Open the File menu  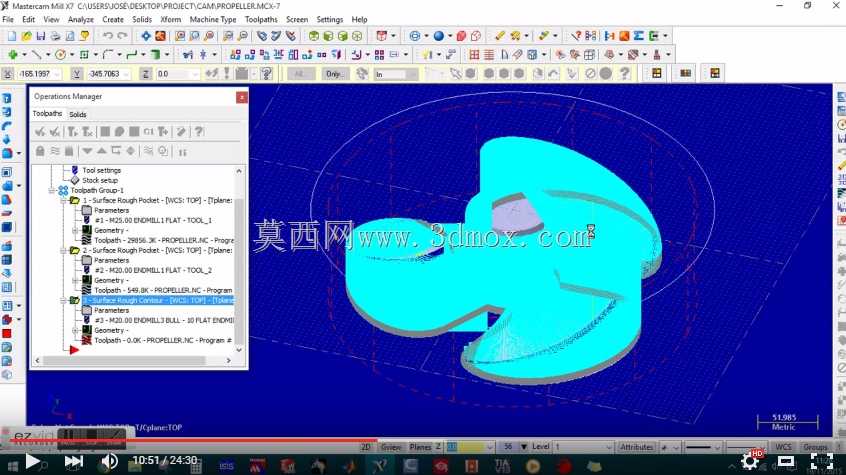[x=8, y=19]
